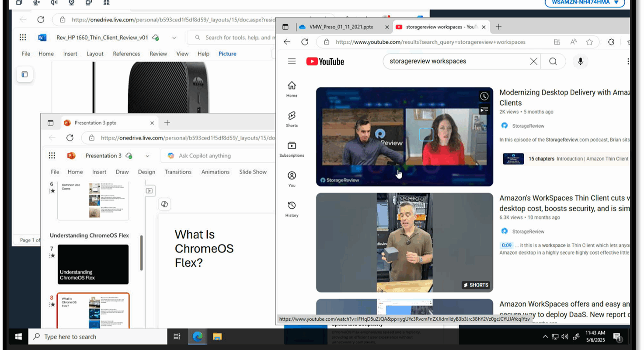
Task: Open the You section in YouTube sidebar
Action: (x=292, y=179)
